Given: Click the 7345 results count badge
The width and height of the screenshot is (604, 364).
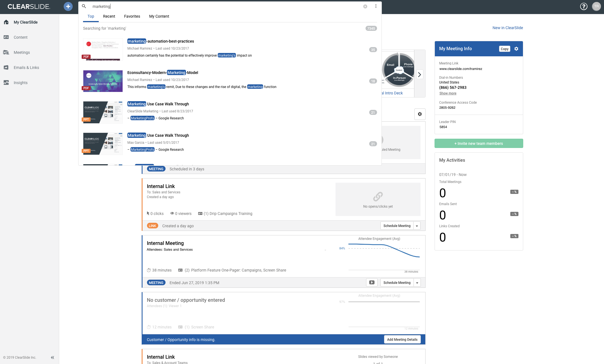Looking at the screenshot, I should [371, 28].
